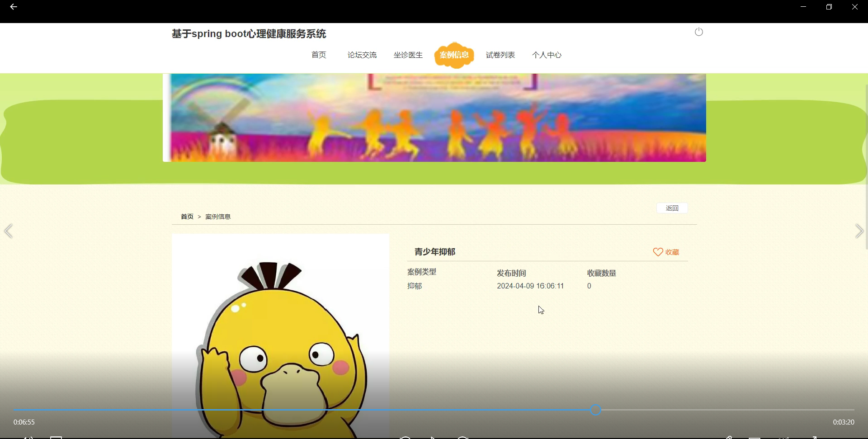Click the heart 收藏 favorite icon
The image size is (868, 439).
(x=658, y=252)
